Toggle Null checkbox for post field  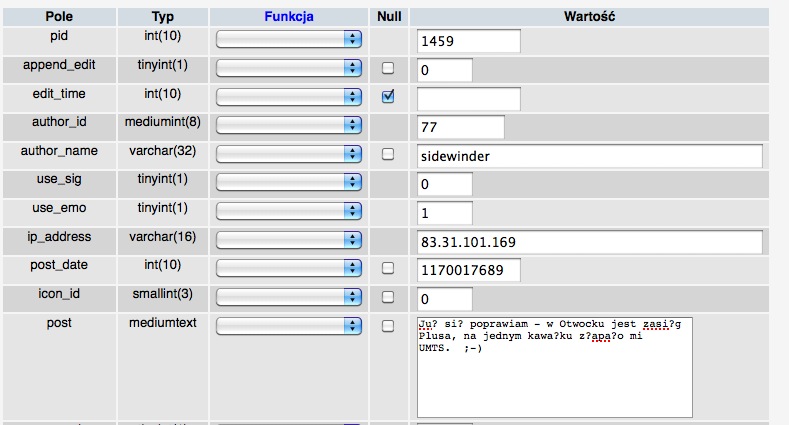(388, 326)
